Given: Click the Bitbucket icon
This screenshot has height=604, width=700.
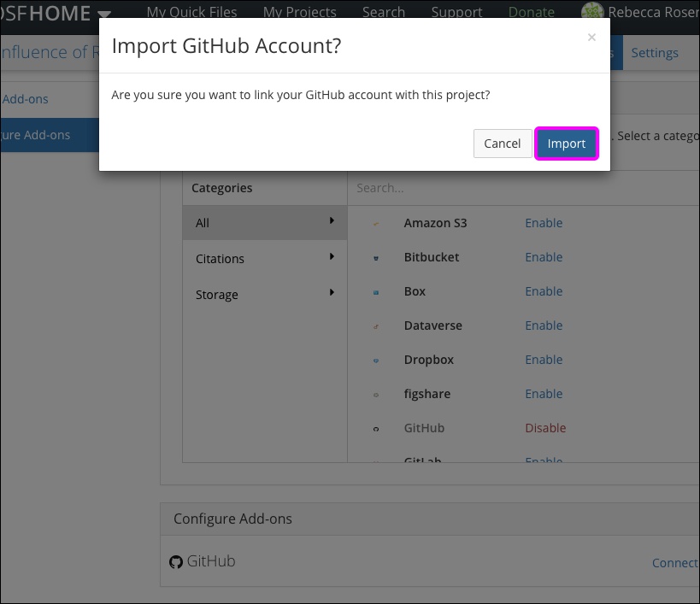Looking at the screenshot, I should point(376,258).
